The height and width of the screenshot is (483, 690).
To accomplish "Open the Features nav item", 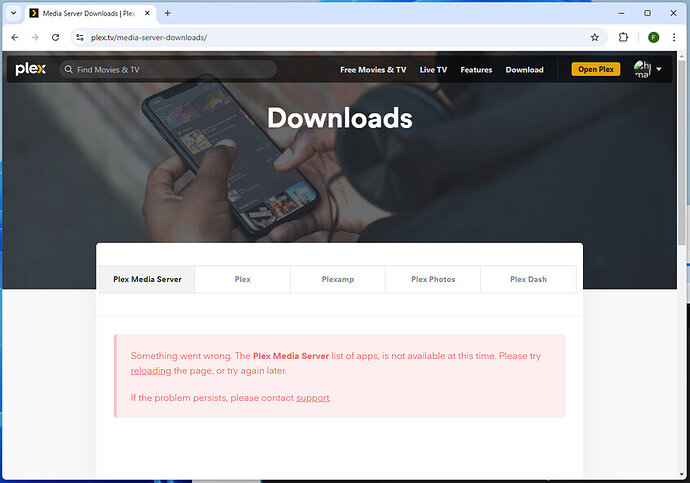I will (476, 70).
